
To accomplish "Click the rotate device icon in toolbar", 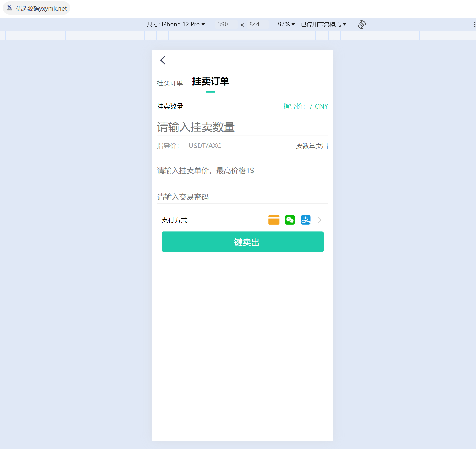I will point(362,25).
